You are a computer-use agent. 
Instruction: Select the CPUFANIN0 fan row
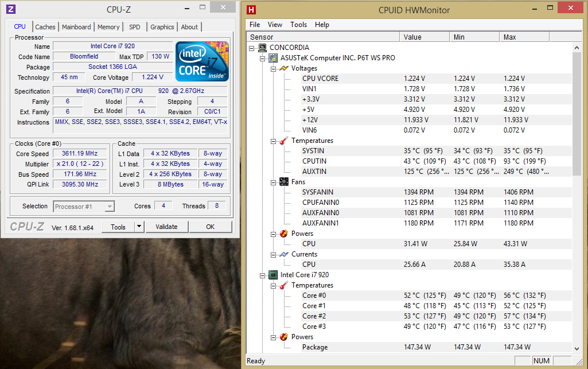(x=437, y=203)
